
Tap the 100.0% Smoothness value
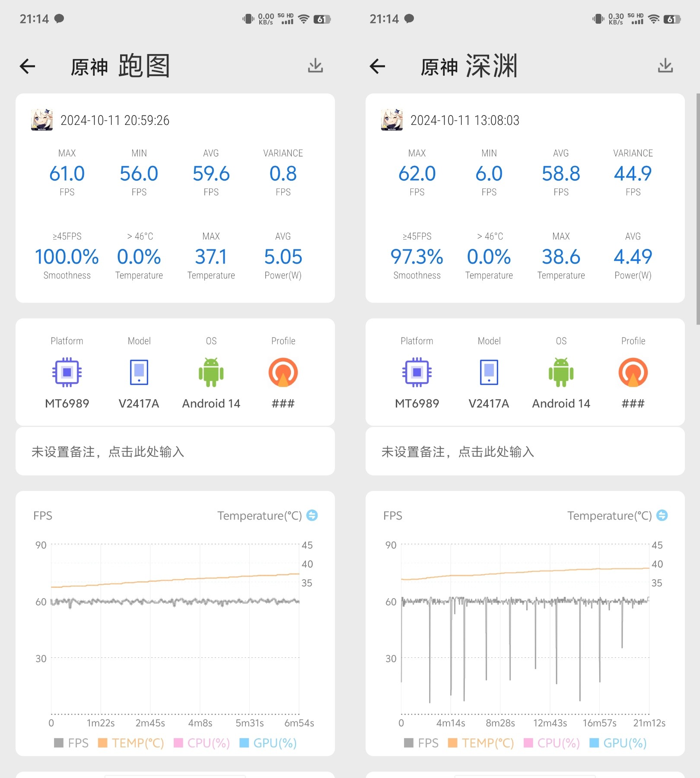click(x=67, y=257)
